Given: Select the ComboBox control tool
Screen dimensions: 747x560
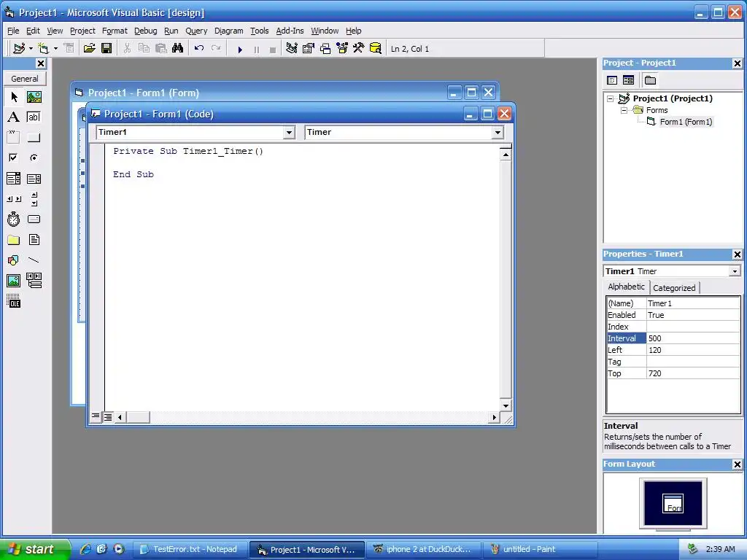Looking at the screenshot, I should [x=14, y=179].
